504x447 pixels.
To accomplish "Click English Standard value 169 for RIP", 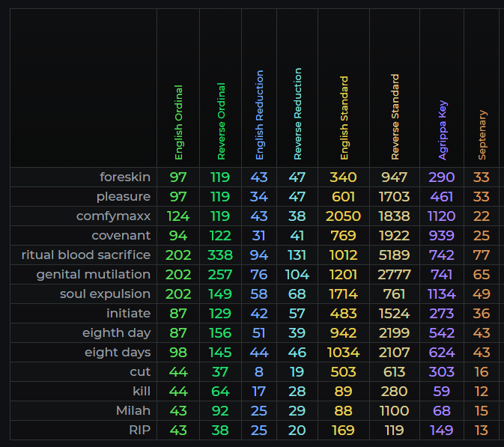I will (343, 431).
